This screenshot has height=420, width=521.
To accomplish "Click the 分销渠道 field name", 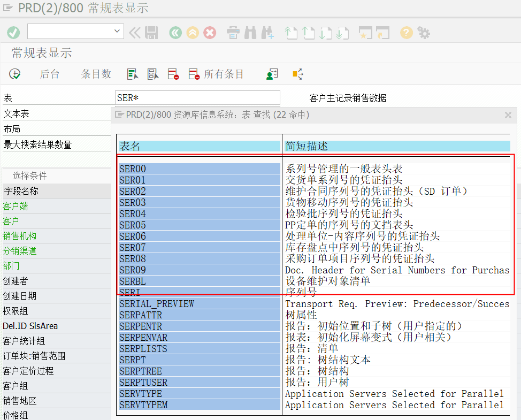I will (20, 251).
